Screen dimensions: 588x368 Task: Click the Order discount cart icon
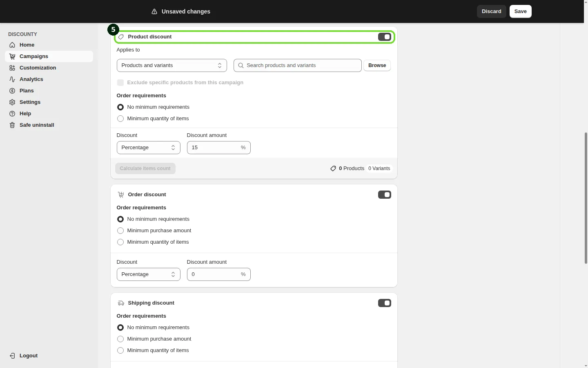click(121, 195)
